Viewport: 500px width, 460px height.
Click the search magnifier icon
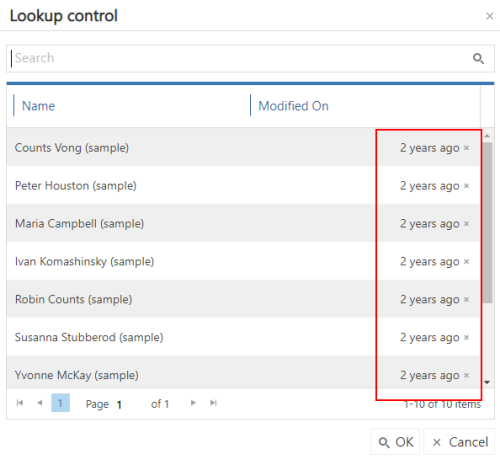478,59
